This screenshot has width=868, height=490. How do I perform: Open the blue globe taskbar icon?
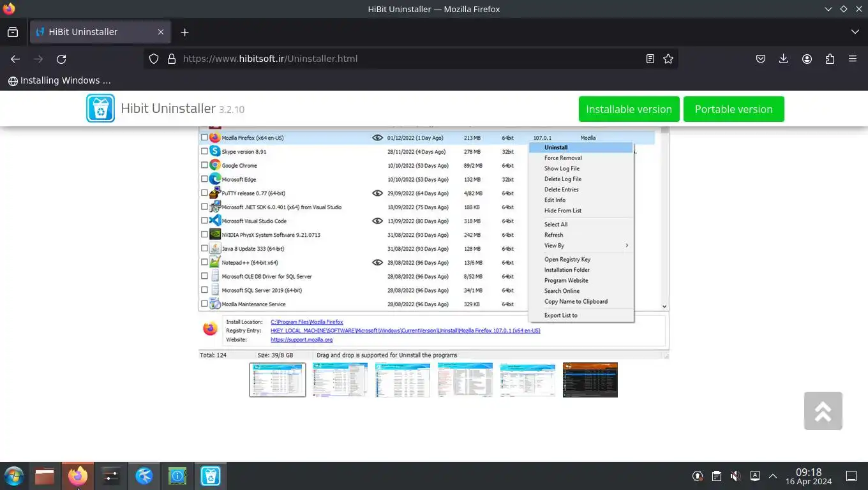[x=144, y=476]
